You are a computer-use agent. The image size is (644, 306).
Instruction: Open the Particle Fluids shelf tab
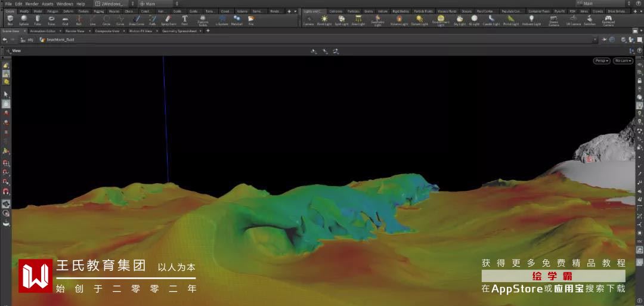pyautogui.click(x=425, y=11)
